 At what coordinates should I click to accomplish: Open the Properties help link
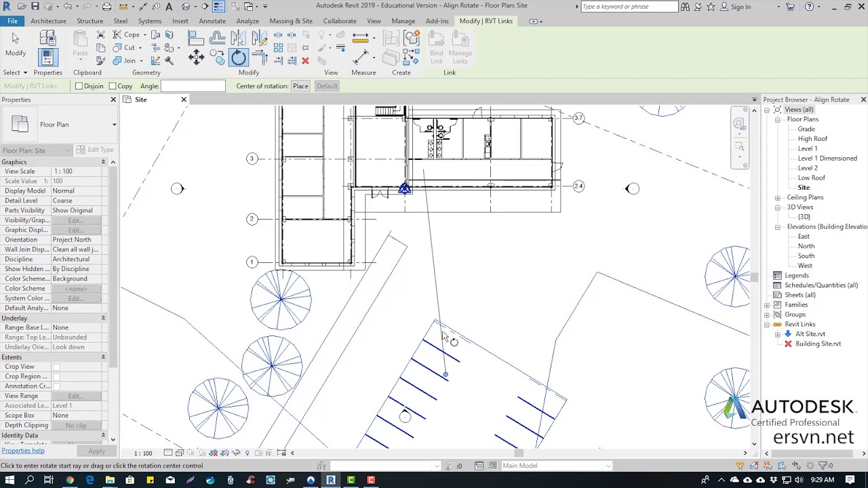click(x=23, y=451)
